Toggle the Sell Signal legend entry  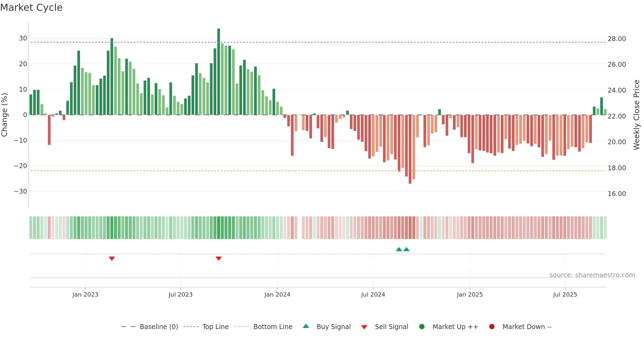point(385,327)
